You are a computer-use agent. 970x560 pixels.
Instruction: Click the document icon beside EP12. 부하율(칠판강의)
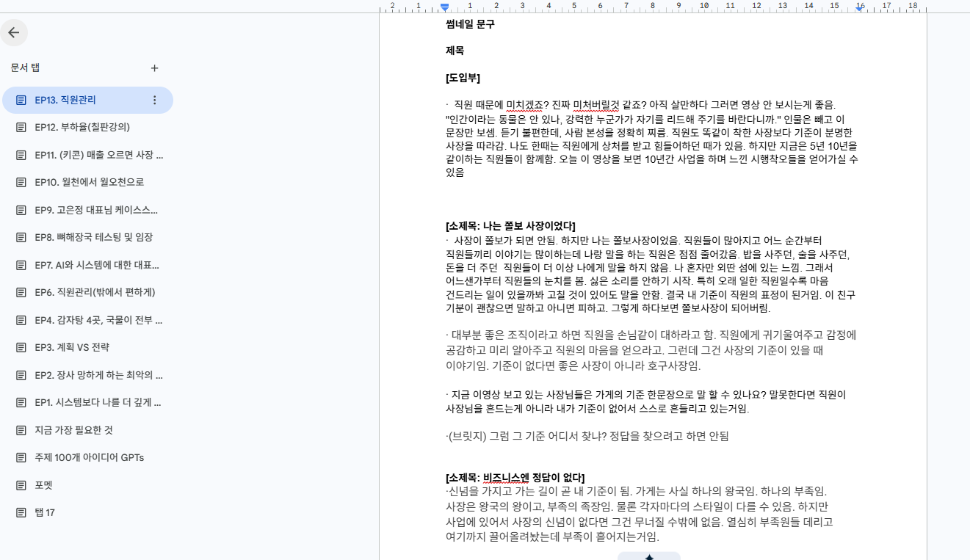pos(21,127)
